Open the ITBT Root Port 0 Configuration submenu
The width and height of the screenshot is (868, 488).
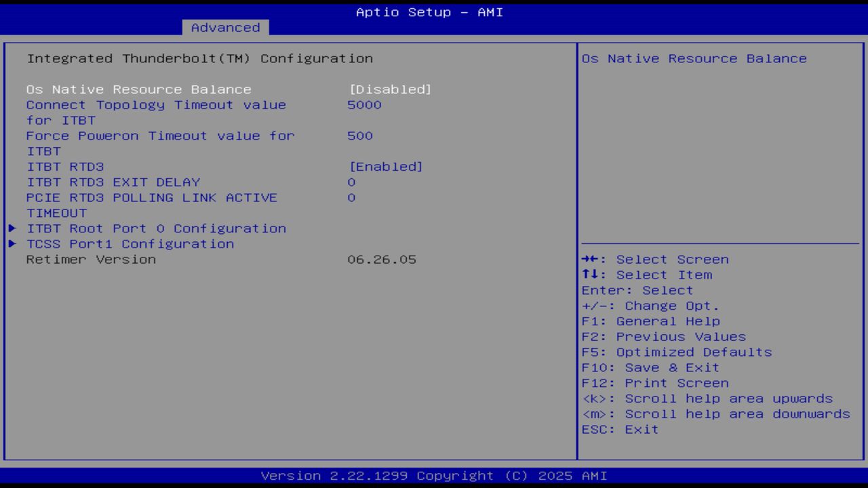coord(156,228)
